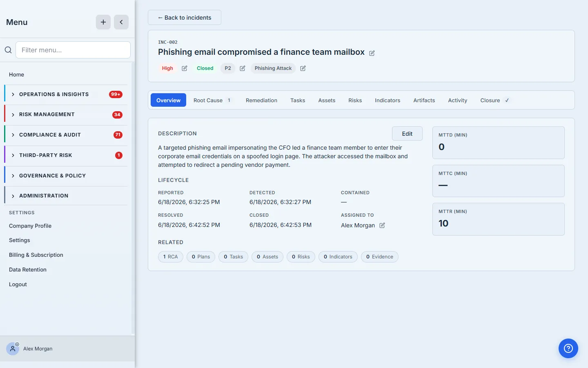
Task: Open the Artifacts tab
Action: tap(424, 100)
